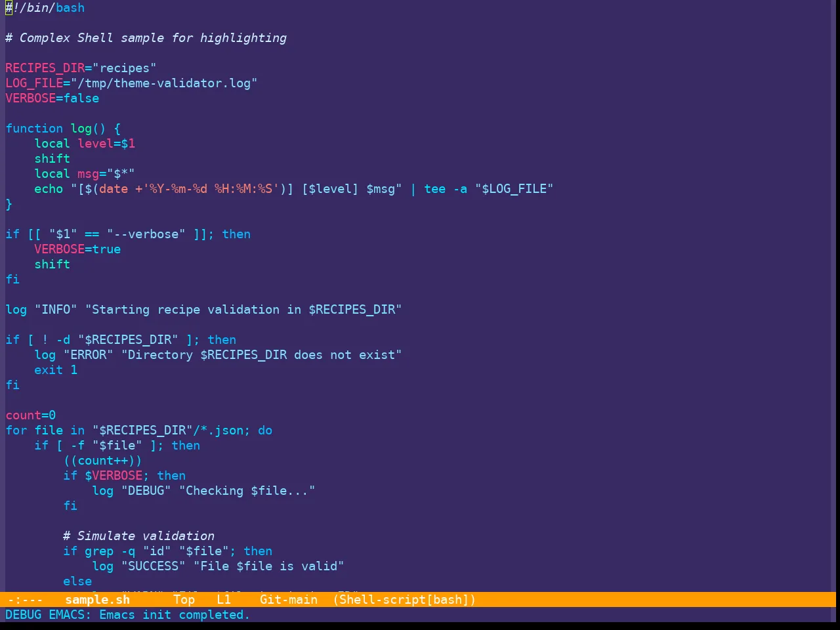Click the sample.sh buffer name in mode line
The width and height of the screenshot is (840, 630).
click(x=97, y=600)
